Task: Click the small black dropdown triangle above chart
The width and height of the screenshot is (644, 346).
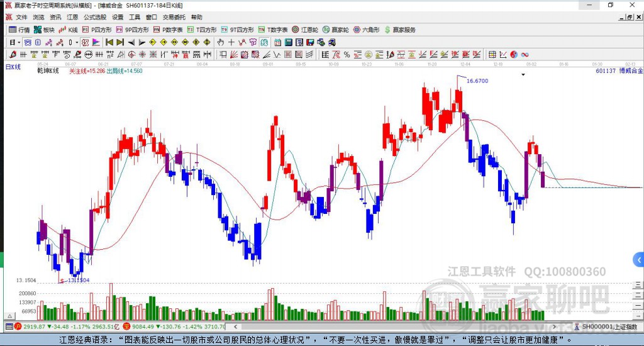Action: [x=523, y=75]
